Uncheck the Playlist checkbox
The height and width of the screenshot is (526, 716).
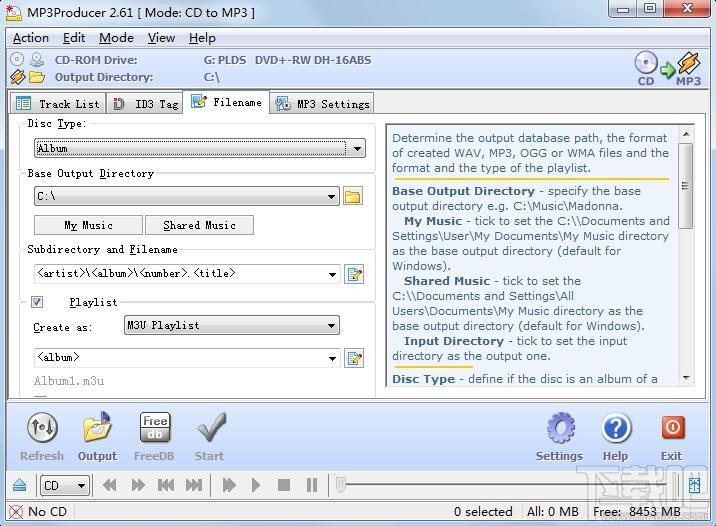coord(37,302)
